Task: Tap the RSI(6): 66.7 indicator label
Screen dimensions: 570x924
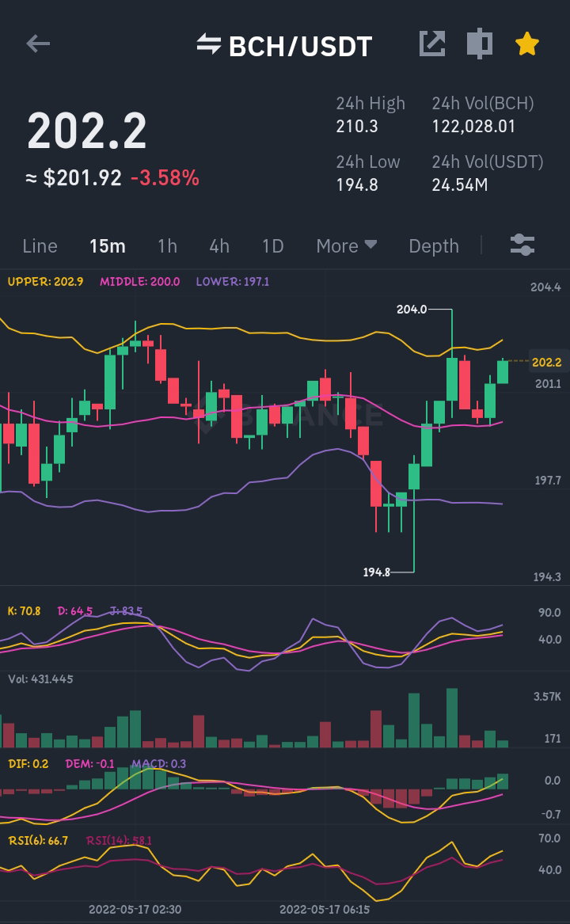Action: coord(38,840)
